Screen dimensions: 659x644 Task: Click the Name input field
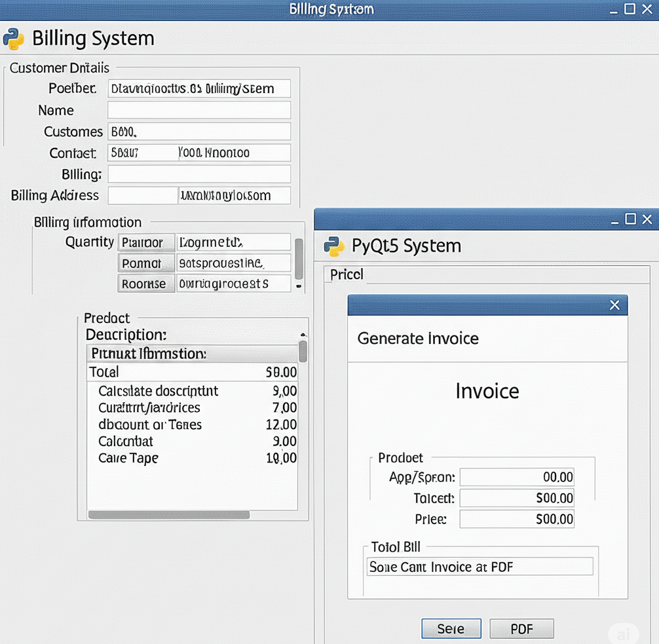tap(198, 110)
